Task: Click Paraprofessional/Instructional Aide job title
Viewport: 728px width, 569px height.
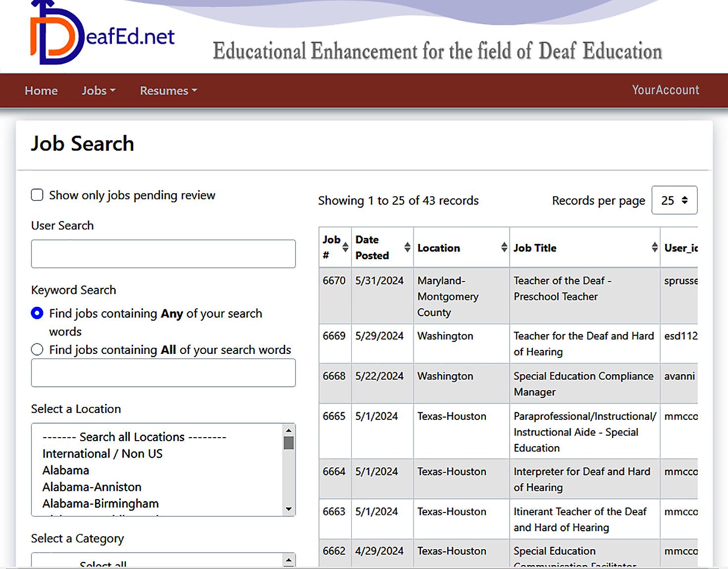Action: click(585, 432)
